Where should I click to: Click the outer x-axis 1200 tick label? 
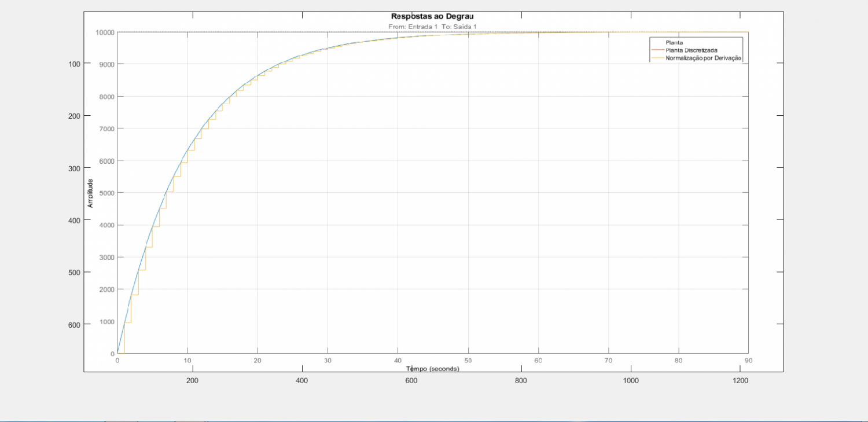tap(740, 380)
